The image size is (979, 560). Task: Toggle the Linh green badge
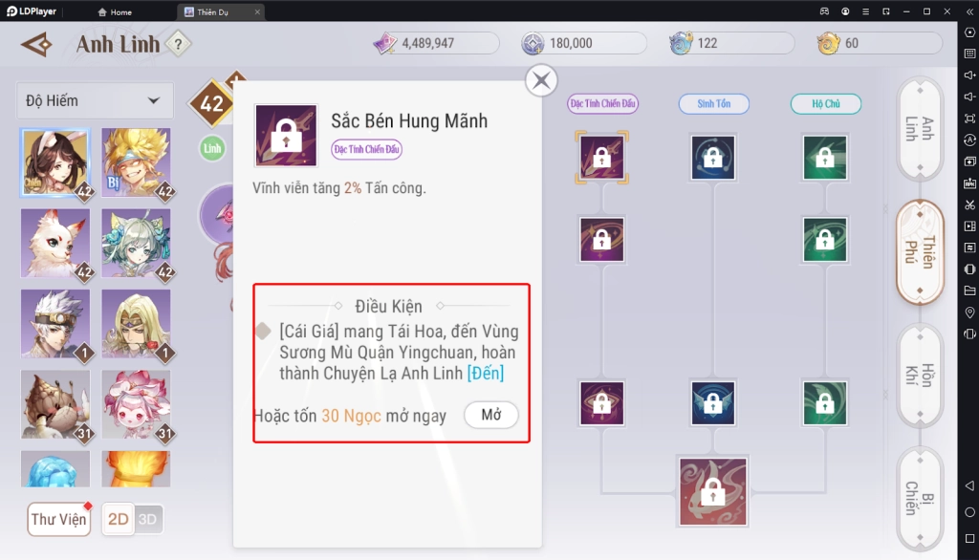tap(212, 148)
